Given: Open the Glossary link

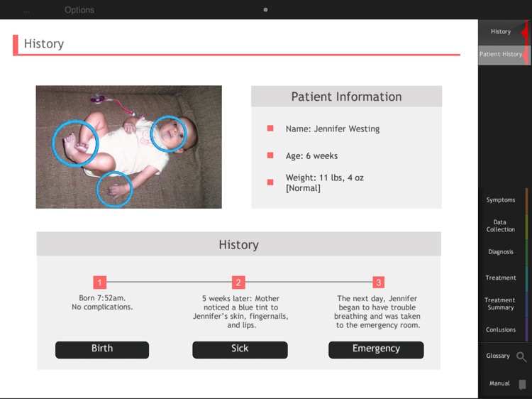Looking at the screenshot, I should 498,356.
